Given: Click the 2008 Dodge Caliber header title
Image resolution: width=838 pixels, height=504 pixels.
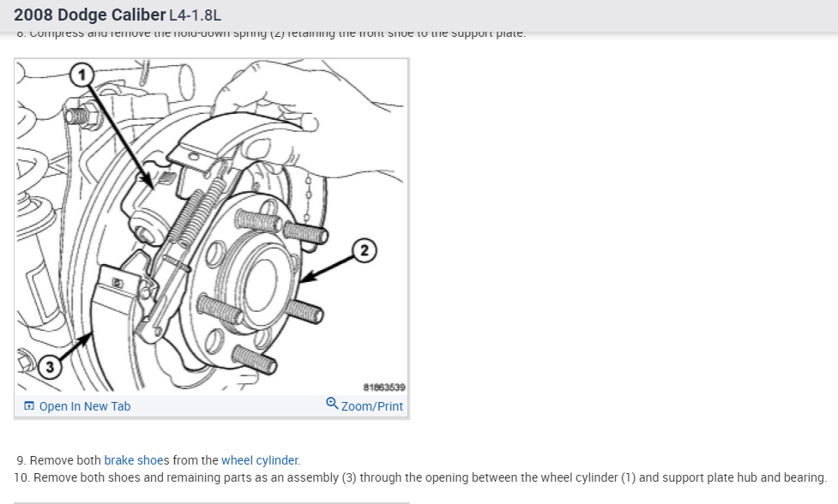Looking at the screenshot, I should (90, 15).
